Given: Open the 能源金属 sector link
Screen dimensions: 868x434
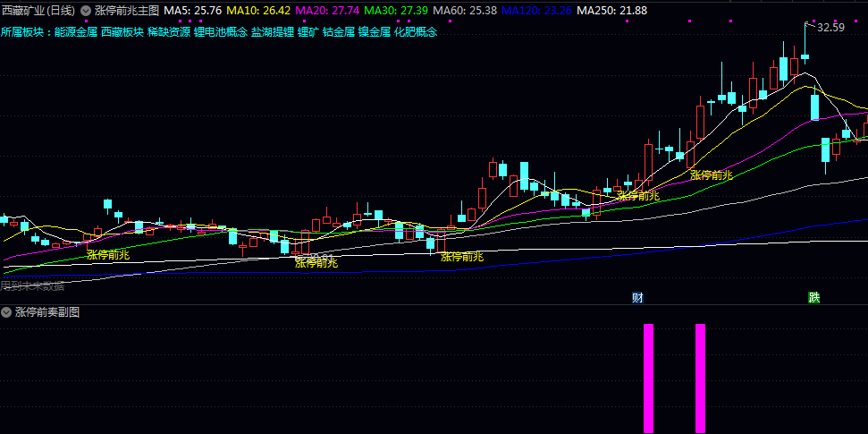Looking at the screenshot, I should [76, 32].
